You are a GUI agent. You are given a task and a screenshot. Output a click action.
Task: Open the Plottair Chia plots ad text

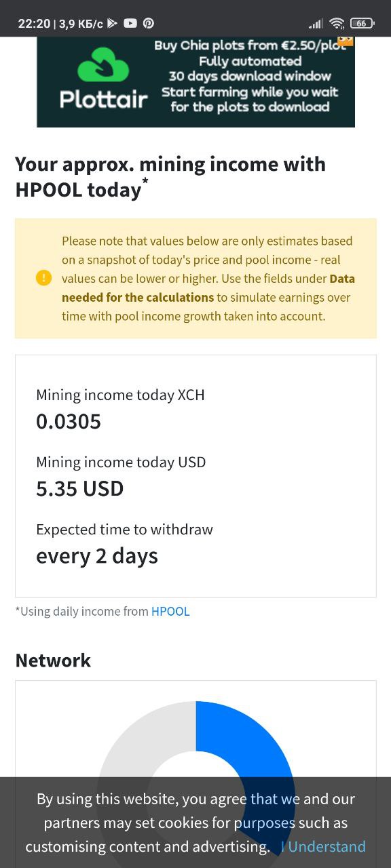(x=250, y=76)
